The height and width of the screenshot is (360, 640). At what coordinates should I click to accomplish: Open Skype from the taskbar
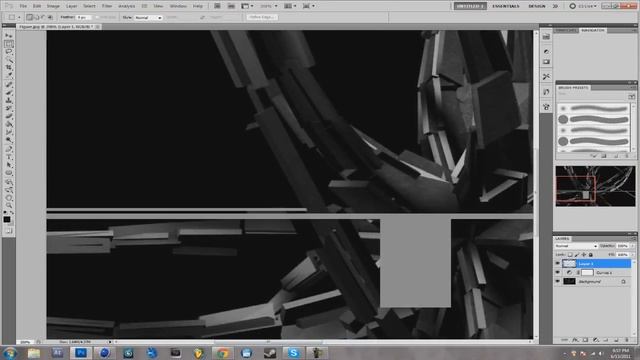[x=293, y=353]
